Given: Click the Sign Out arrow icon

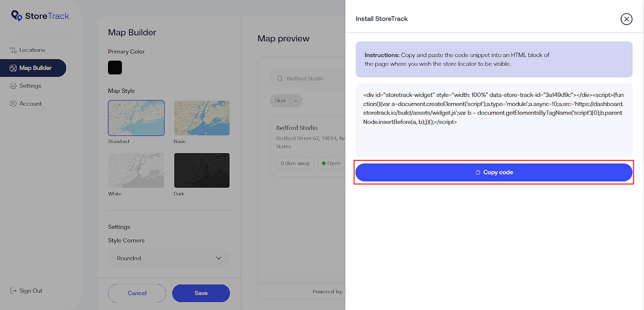Looking at the screenshot, I should point(13,291).
